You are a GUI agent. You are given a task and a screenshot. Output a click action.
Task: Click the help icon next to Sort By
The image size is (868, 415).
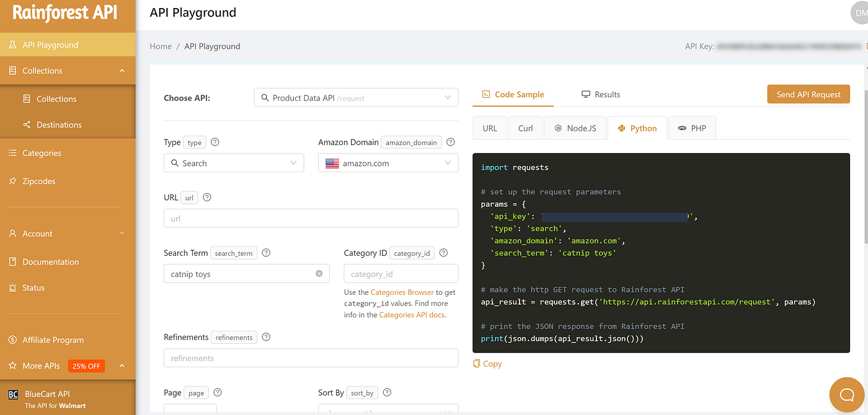tap(387, 392)
